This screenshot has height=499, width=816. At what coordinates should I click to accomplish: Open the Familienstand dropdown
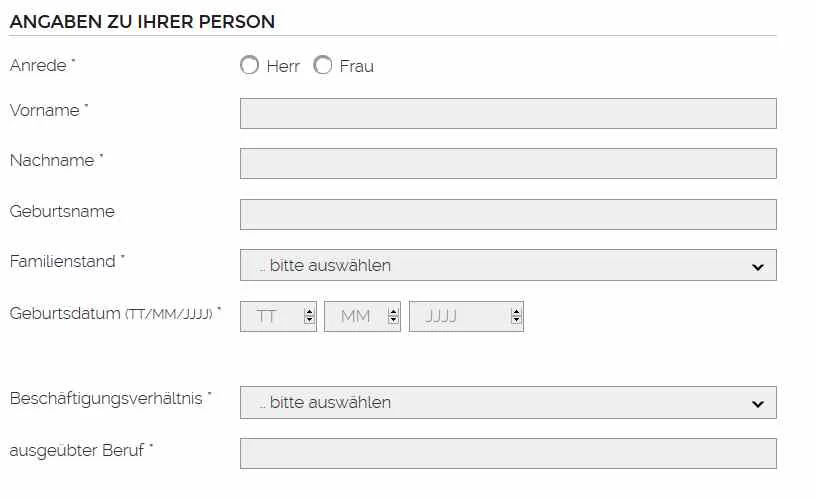click(508, 265)
